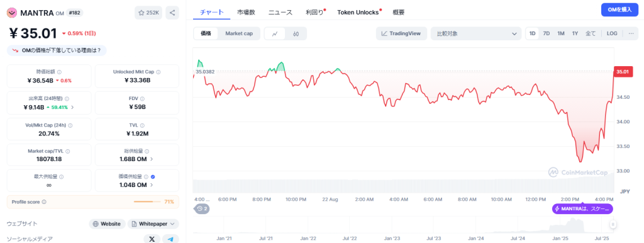
Task: Select the 1D time range
Action: click(532, 34)
